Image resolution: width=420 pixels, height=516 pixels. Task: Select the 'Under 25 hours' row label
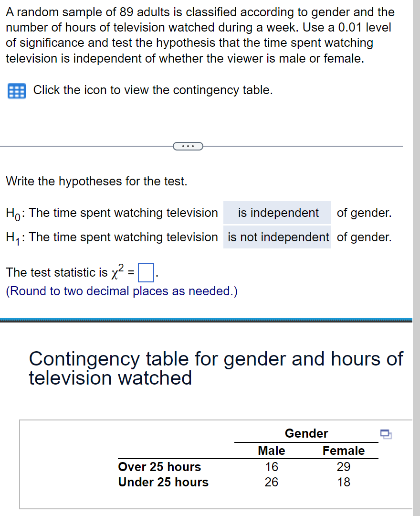point(163,482)
